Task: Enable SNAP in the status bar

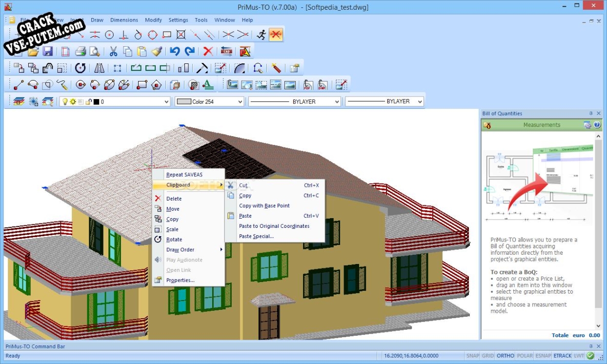Action: click(x=472, y=356)
